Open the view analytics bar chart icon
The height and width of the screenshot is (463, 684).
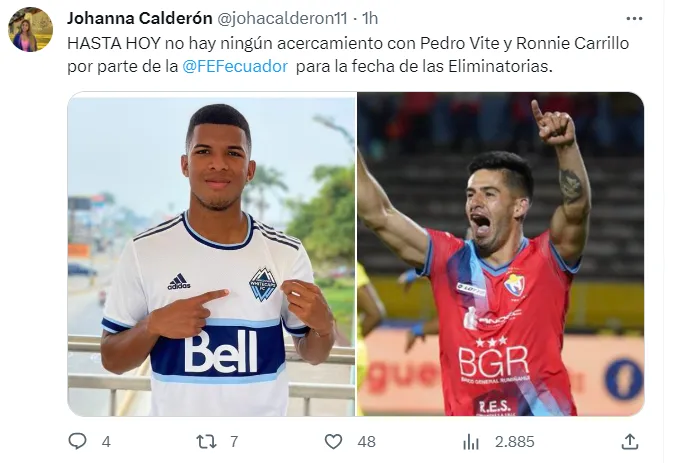tap(471, 442)
